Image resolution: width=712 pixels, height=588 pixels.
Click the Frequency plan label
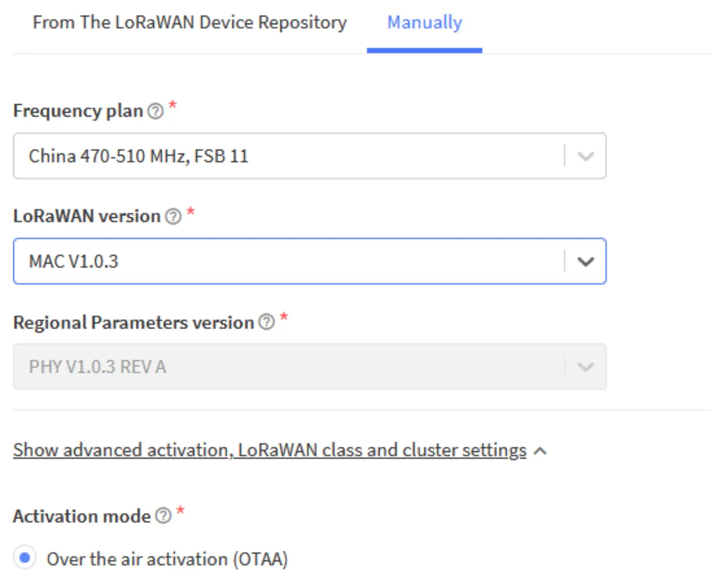(78, 111)
